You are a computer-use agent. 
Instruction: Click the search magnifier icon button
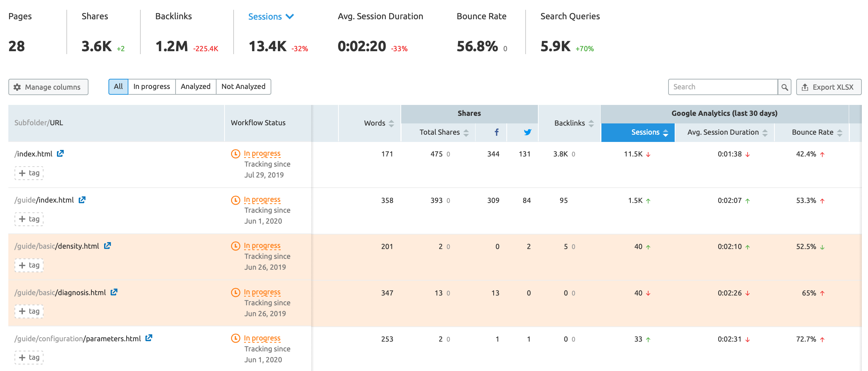784,87
